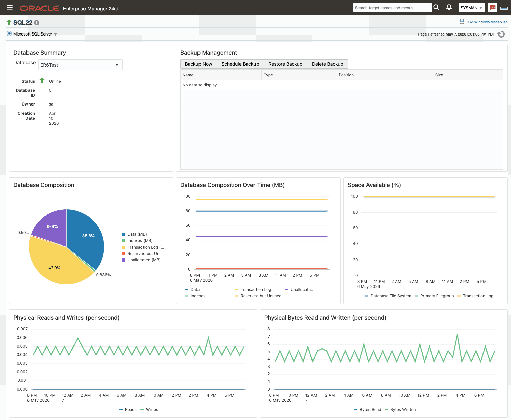Click the yellow Transaction Log legend swatch
Image resolution: width=511 pixels, height=420 pixels.
(x=124, y=247)
